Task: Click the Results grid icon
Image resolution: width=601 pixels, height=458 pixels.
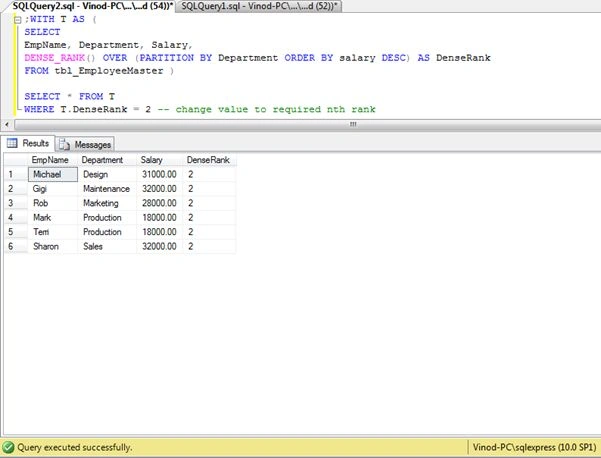Action: click(x=12, y=143)
